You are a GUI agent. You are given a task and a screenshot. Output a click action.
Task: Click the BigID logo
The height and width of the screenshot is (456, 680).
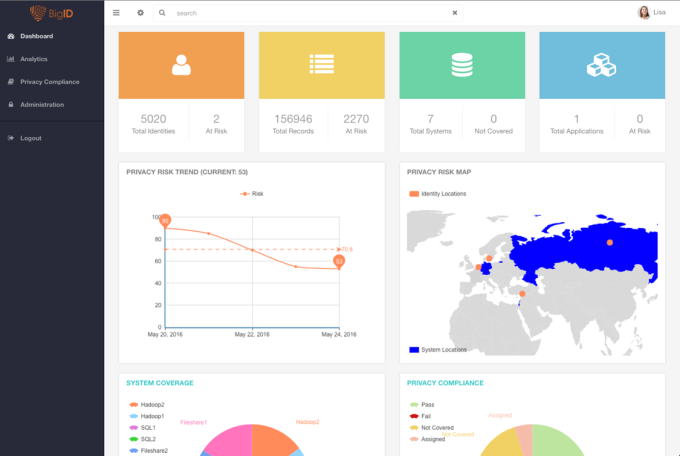52,13
